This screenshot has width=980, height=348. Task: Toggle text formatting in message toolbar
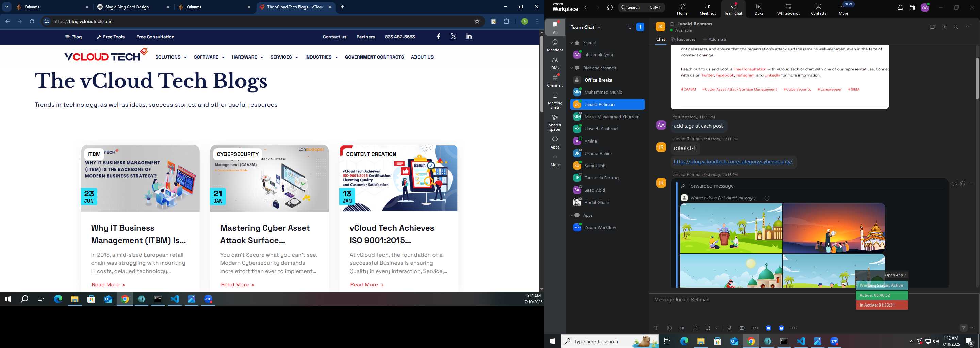[656, 328]
